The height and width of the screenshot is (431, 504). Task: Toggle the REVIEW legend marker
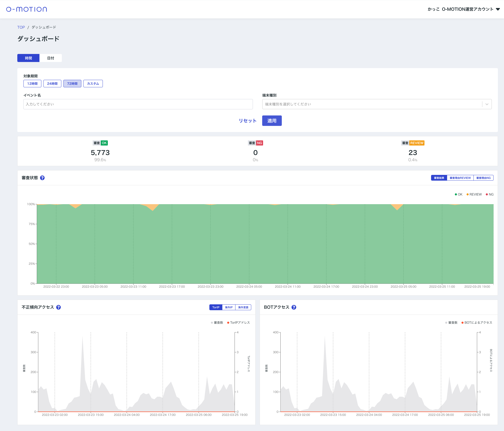(x=467, y=194)
